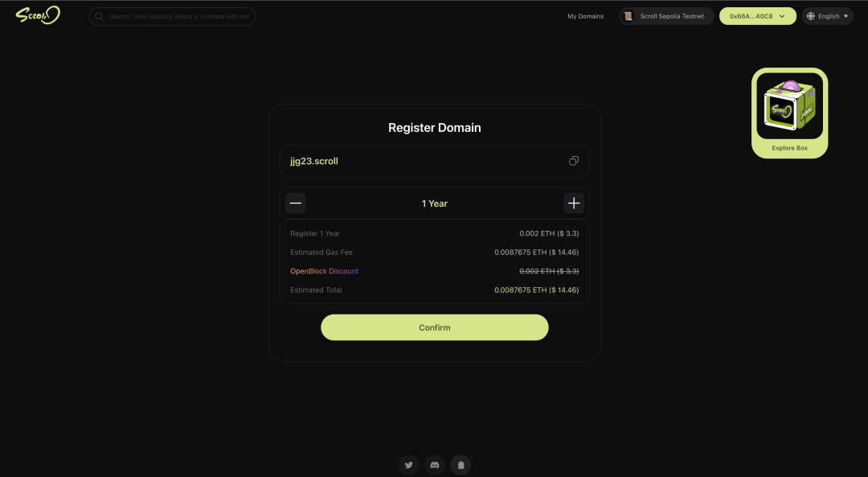Click the Register Domain heading
Viewport: 868px width, 477px height.
[435, 127]
